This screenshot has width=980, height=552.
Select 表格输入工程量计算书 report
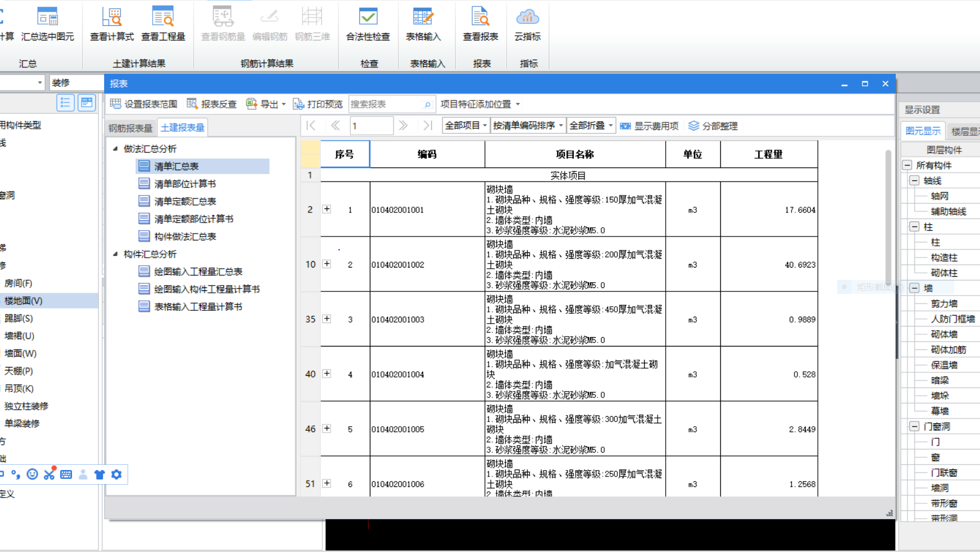click(190, 307)
